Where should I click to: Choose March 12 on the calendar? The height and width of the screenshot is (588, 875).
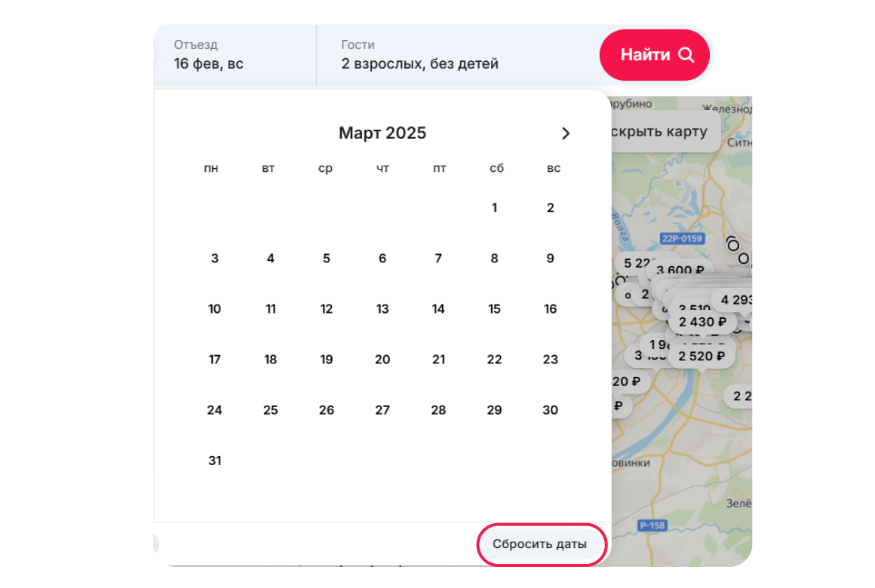click(327, 309)
